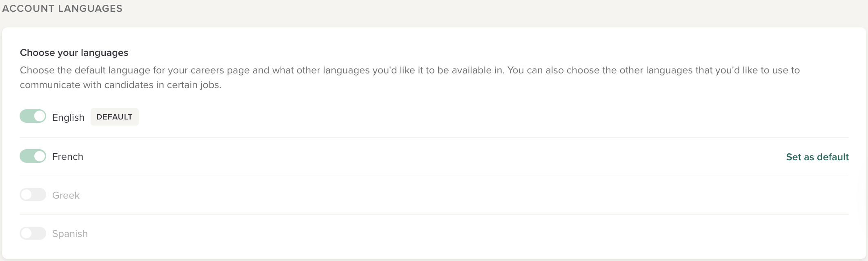Image resolution: width=868 pixels, height=261 pixels.
Task: Click the greyed-out Spanish label
Action: (x=70, y=234)
